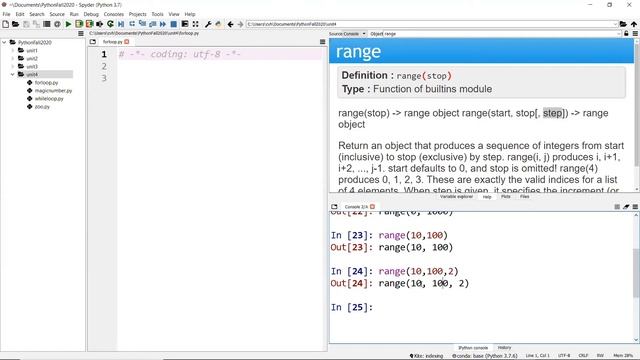Expand the unit1 folder

(13, 50)
